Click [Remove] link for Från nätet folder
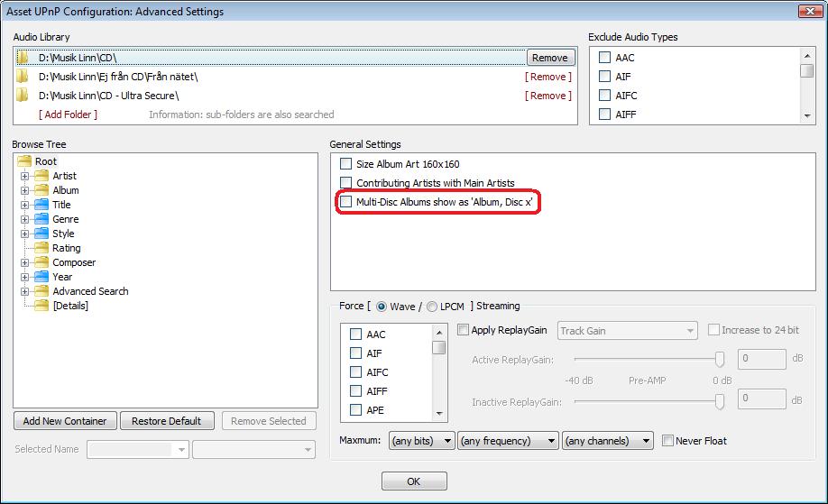This screenshot has width=828, height=504. tap(548, 77)
